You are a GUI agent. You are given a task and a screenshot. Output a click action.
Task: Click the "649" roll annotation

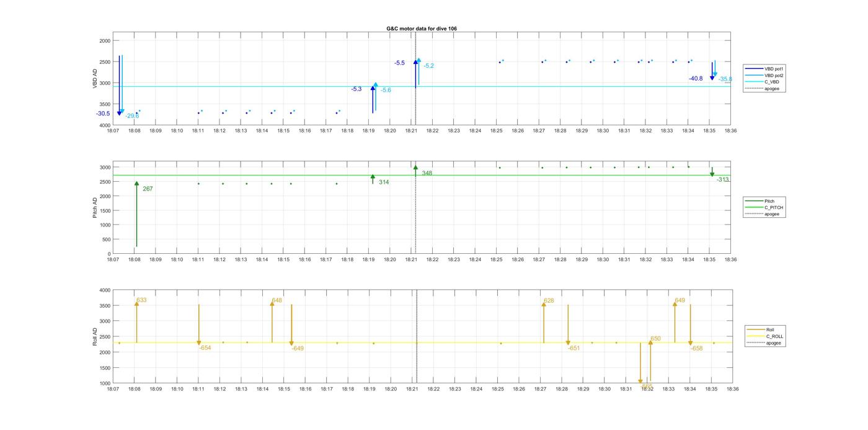pos(680,300)
